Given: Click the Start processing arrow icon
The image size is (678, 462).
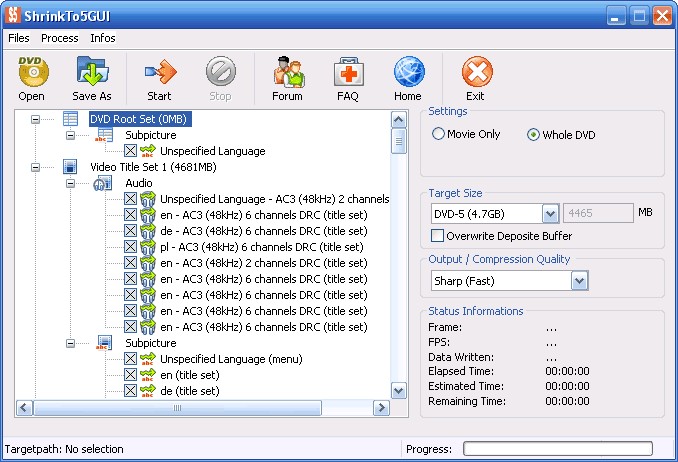Looking at the screenshot, I should click(x=160, y=71).
